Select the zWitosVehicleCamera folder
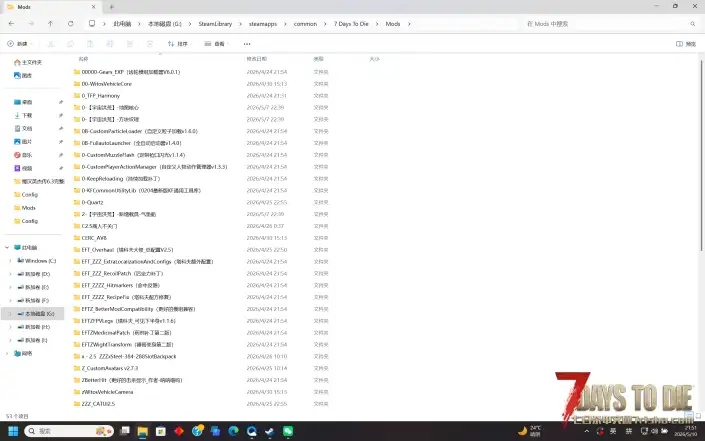The image size is (705, 441). pos(107,392)
